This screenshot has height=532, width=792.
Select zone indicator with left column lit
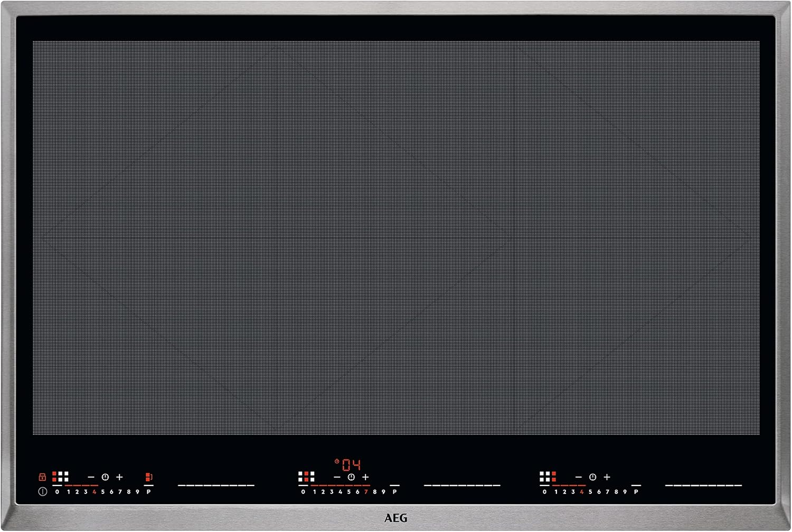(x=60, y=477)
